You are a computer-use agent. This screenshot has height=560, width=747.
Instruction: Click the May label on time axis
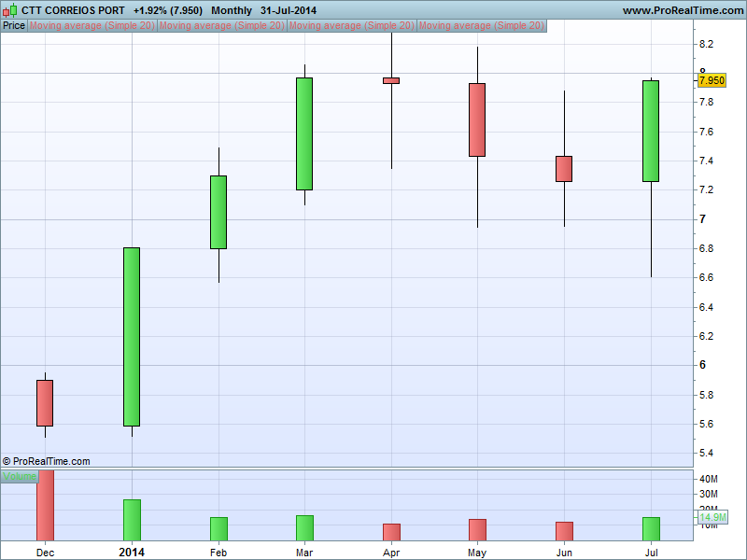click(477, 553)
